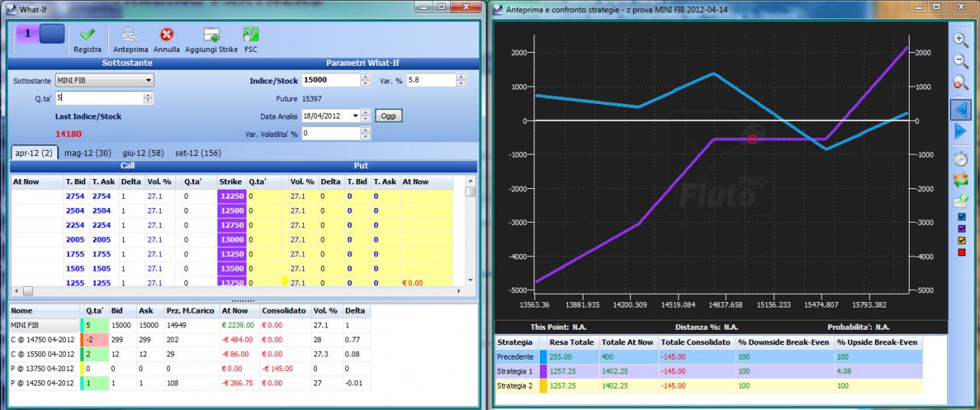Click the Annulla red cancel icon
980x410 pixels.
(166, 34)
